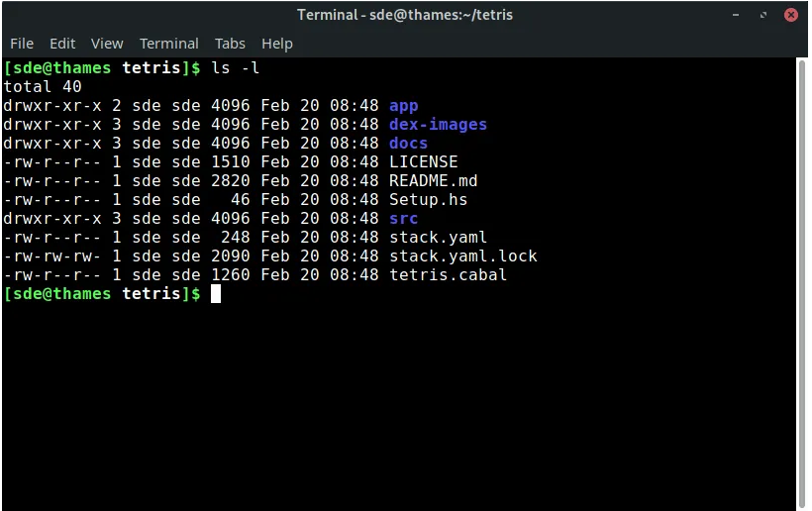Image resolution: width=812 pixels, height=511 pixels.
Task: Click the dex-images directory name
Action: click(x=438, y=124)
